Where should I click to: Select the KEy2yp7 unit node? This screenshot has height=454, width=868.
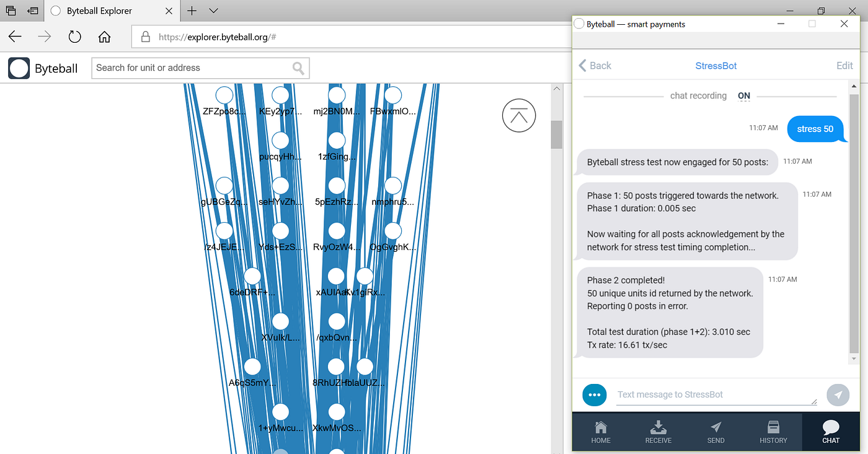280,96
